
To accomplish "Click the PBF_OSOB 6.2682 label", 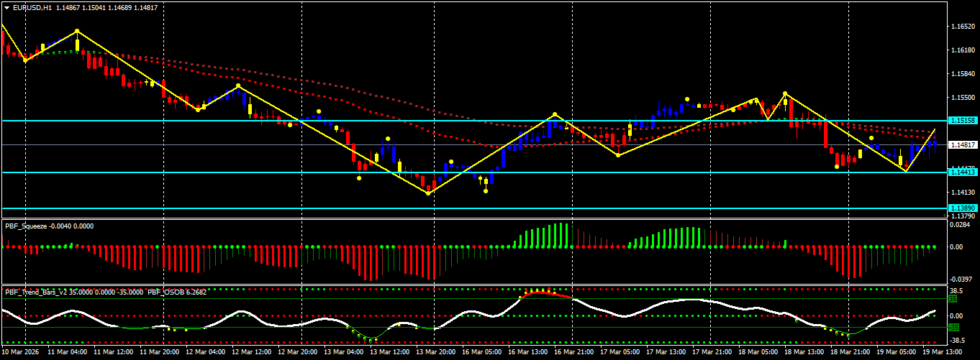I will click(177, 292).
